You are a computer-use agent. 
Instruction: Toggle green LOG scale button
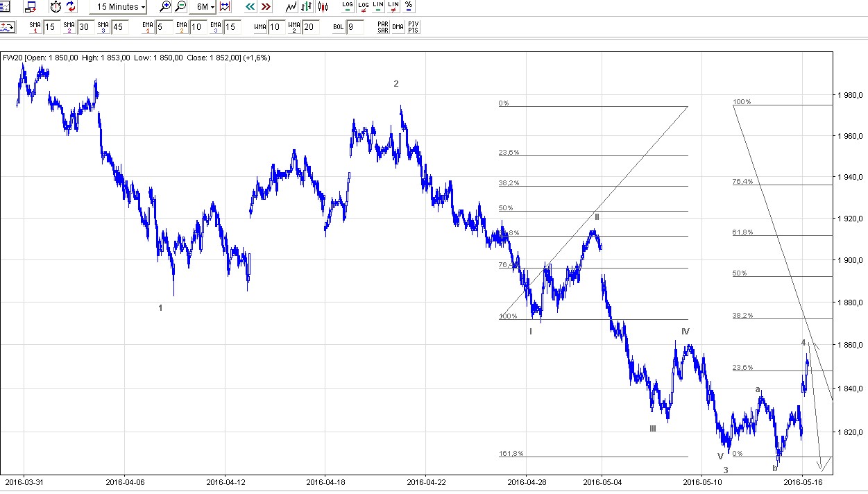[348, 7]
